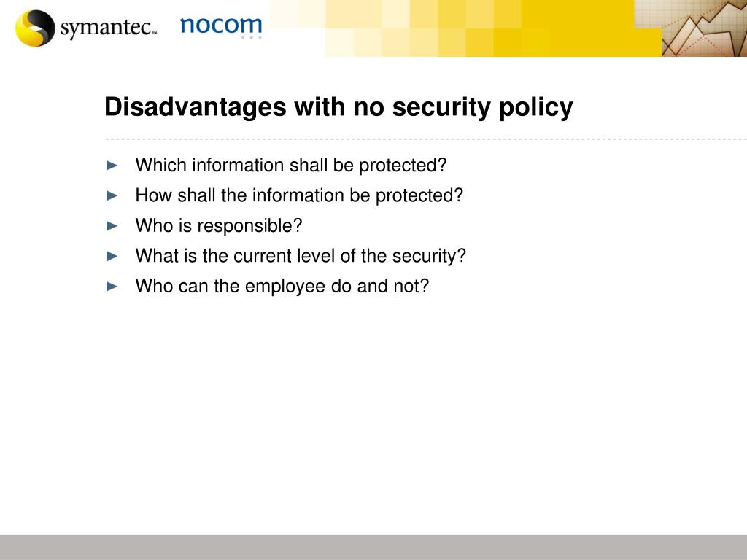Click the dashed divider line under title

(426, 139)
